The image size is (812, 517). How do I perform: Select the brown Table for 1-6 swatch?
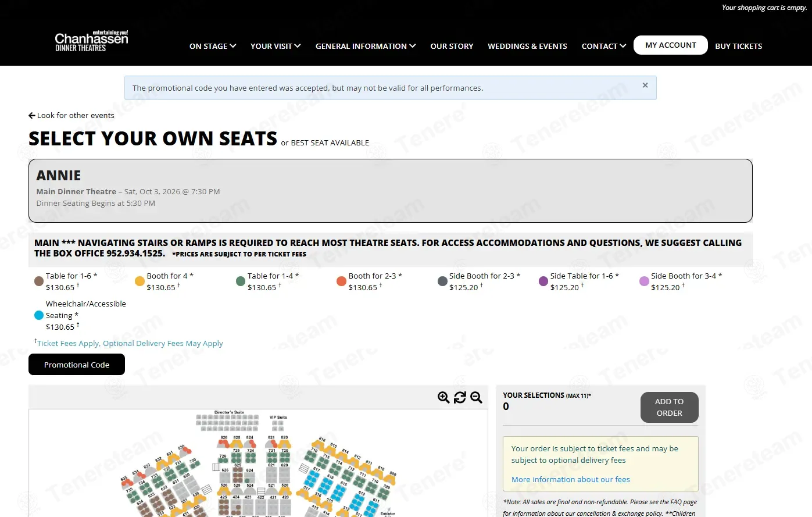(39, 281)
